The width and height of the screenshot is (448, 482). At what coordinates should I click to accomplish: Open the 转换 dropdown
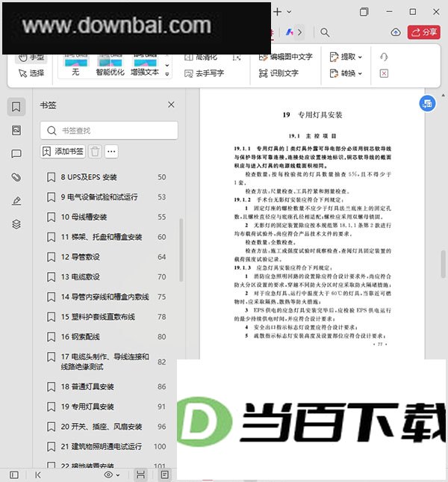346,73
